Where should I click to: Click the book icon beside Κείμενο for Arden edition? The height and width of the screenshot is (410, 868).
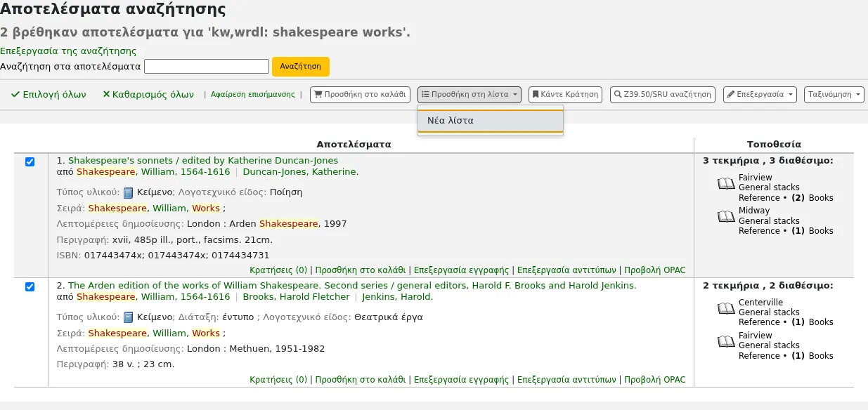(128, 317)
